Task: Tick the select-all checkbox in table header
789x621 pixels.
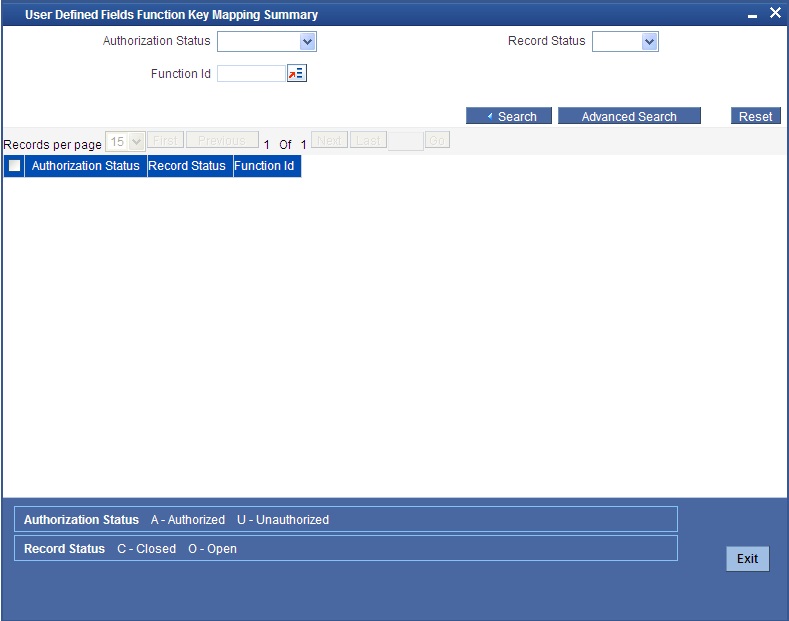Action: tap(15, 166)
